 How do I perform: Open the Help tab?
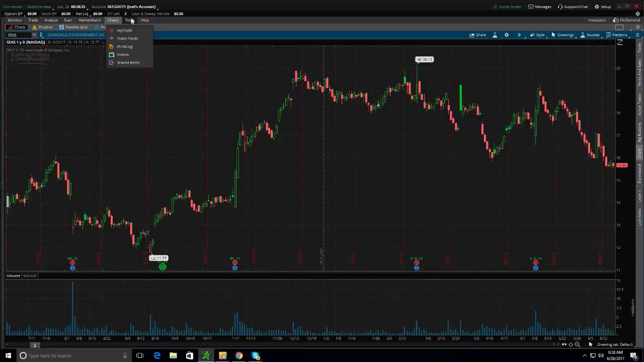click(144, 20)
